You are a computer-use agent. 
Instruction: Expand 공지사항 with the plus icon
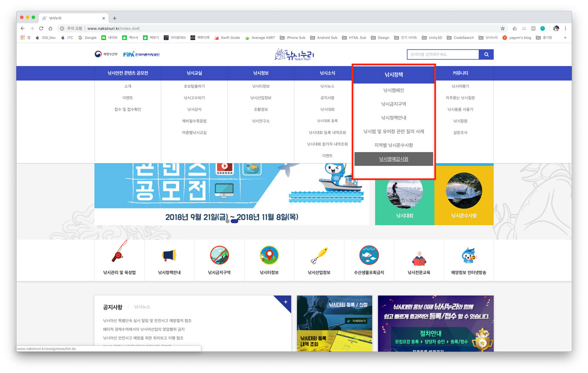(x=285, y=302)
